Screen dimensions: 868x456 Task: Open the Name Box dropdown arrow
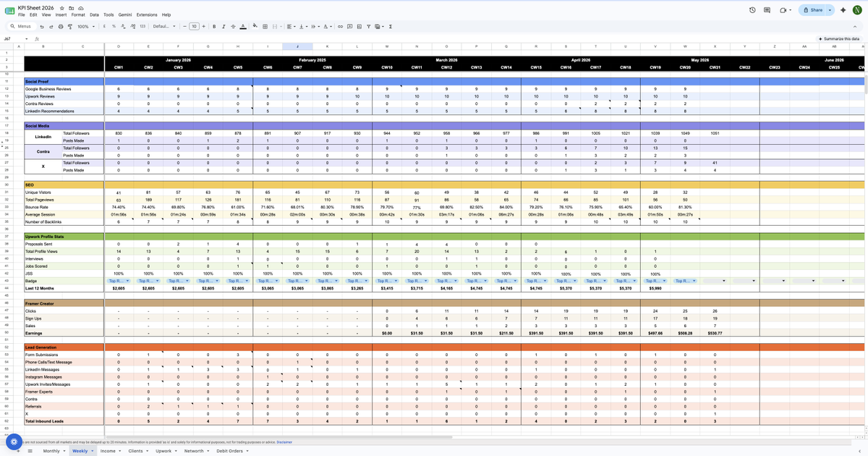(x=27, y=39)
